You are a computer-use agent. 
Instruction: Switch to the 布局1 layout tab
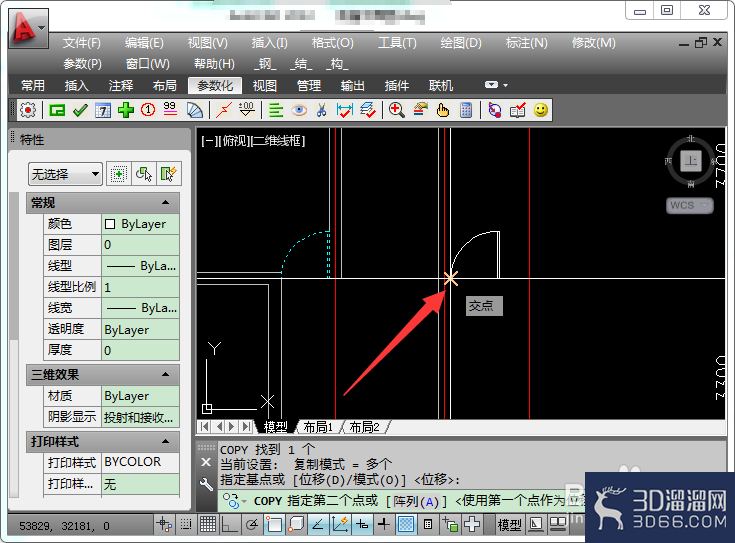click(x=318, y=427)
